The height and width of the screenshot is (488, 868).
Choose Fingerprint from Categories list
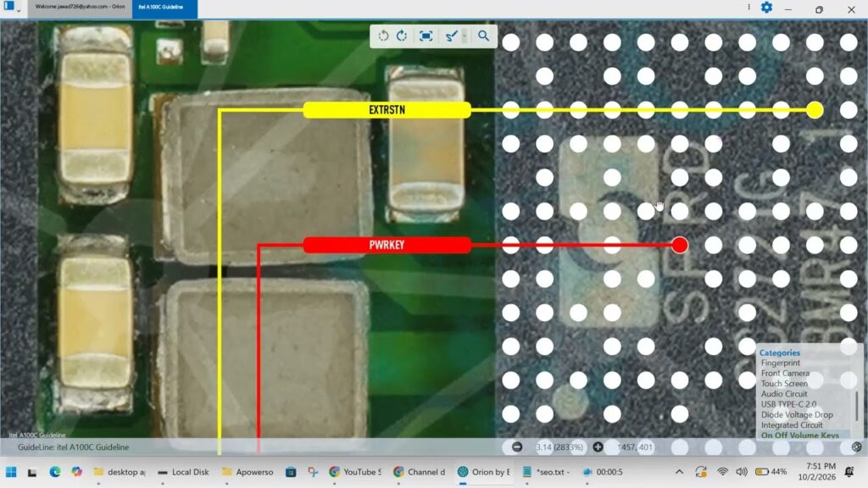pos(780,363)
